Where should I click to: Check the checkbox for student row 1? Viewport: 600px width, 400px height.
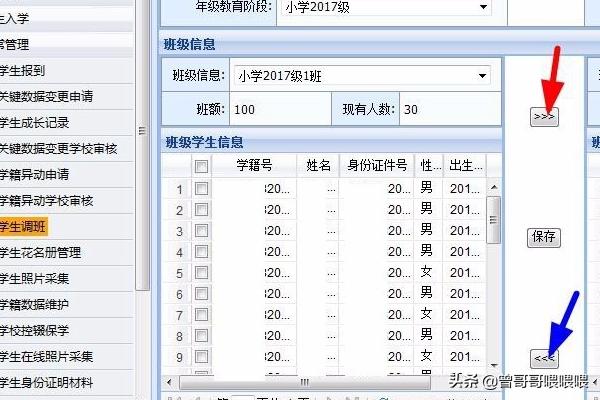[202, 188]
